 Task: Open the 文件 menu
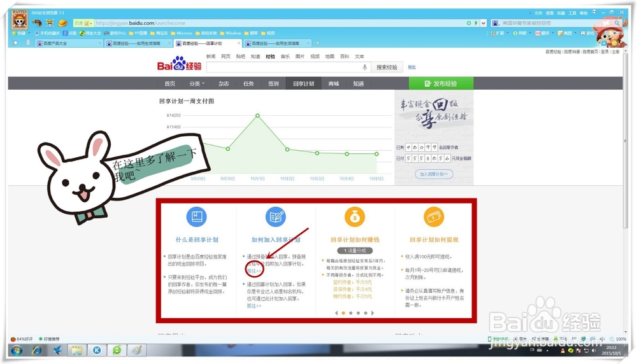tap(538, 13)
